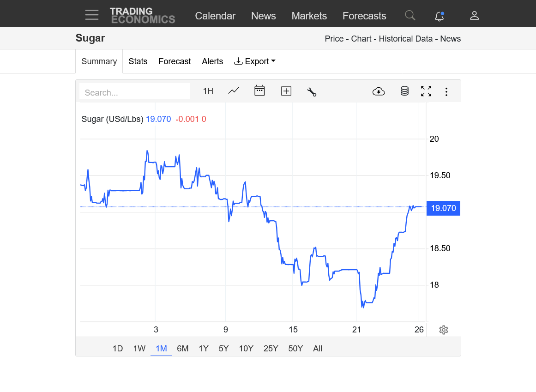Expand the three-dot more options menu

point(446,91)
